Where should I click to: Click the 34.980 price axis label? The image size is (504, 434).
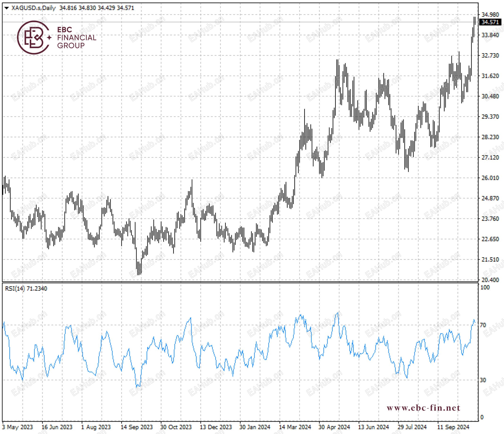[490, 15]
